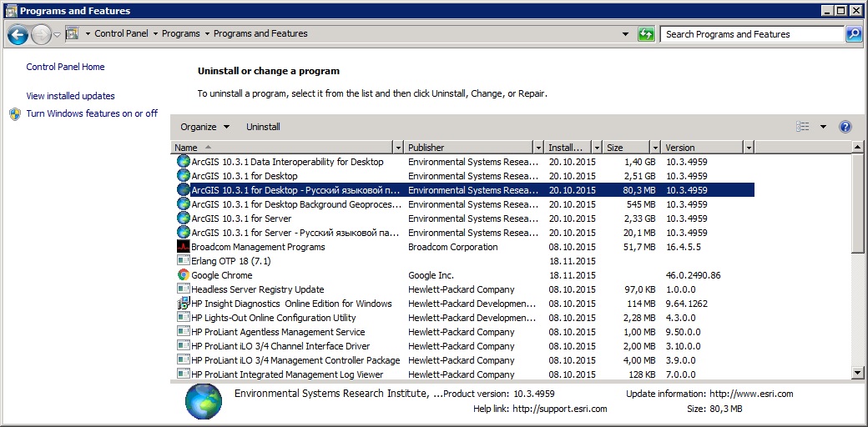Image resolution: width=868 pixels, height=427 pixels.
Task: Click the refresh button in address bar
Action: click(646, 34)
